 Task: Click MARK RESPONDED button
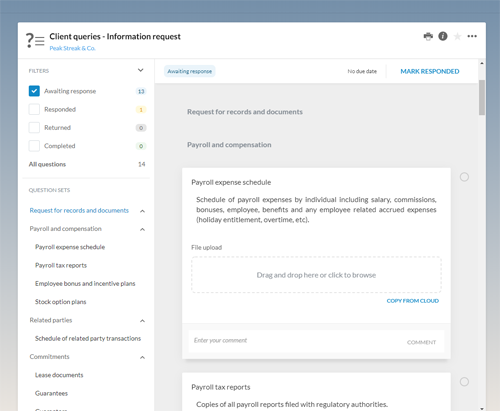point(430,71)
